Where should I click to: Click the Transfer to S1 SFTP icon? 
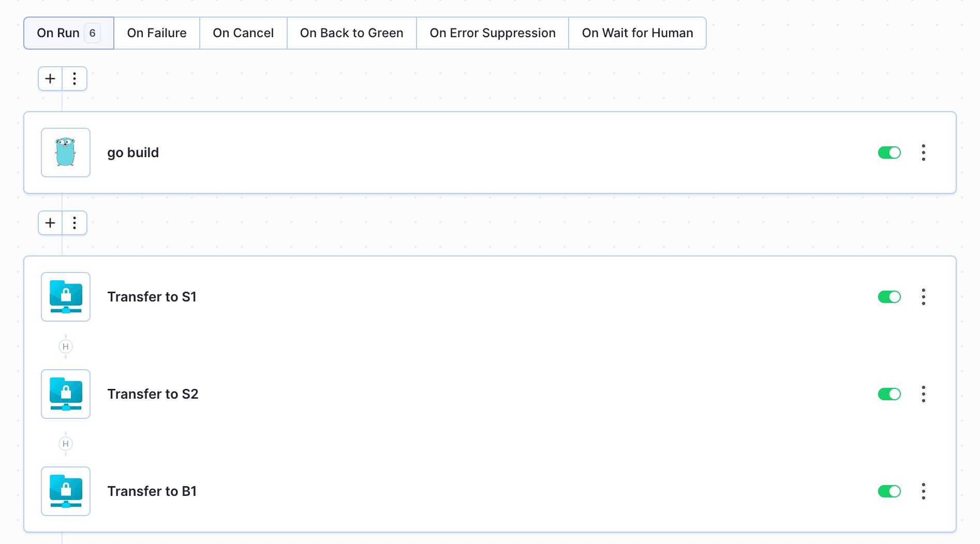click(x=66, y=297)
